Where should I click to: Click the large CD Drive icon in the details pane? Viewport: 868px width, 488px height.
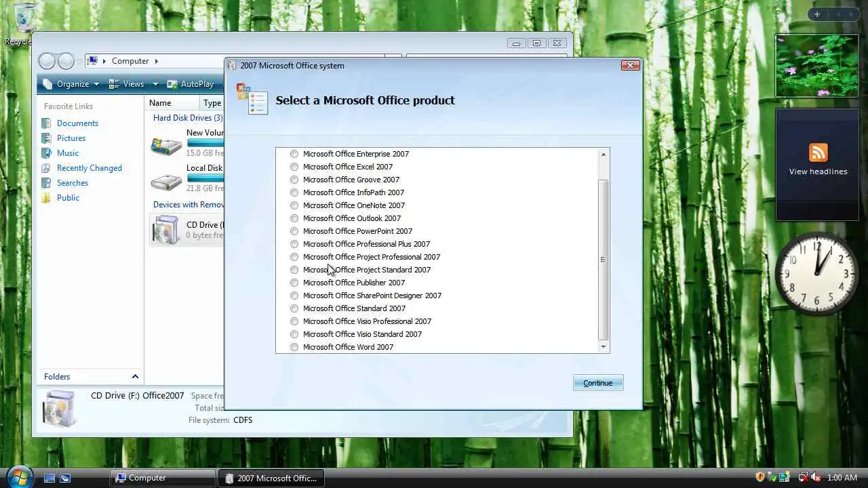[x=59, y=408]
